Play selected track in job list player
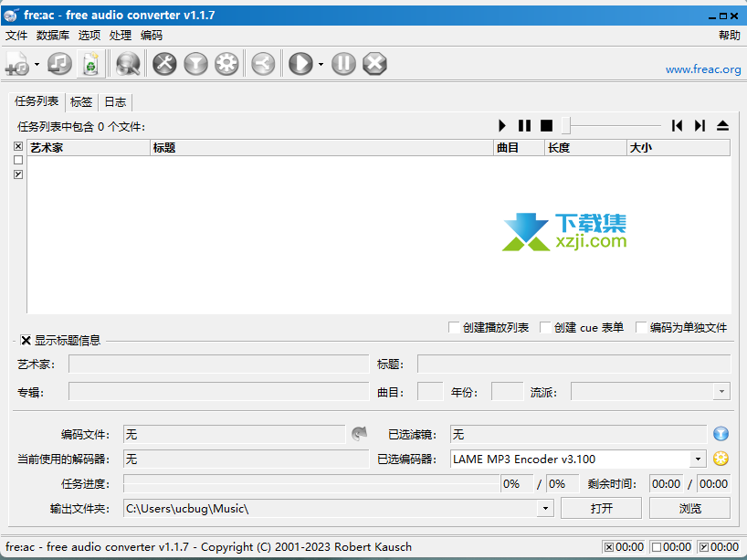 point(501,126)
